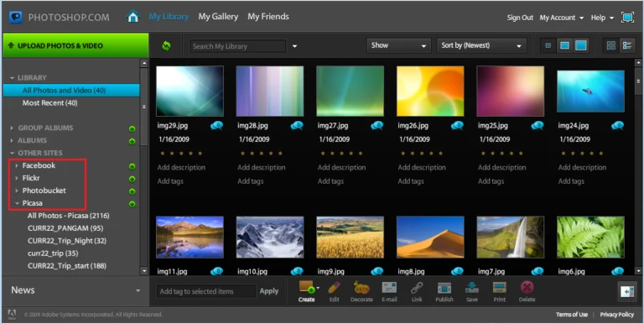
Task: Expand the Group Albums section
Action: click(12, 128)
